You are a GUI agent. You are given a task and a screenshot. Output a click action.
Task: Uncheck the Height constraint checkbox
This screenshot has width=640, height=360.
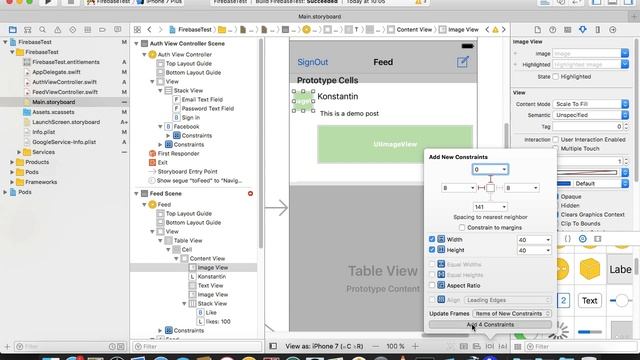click(x=432, y=250)
